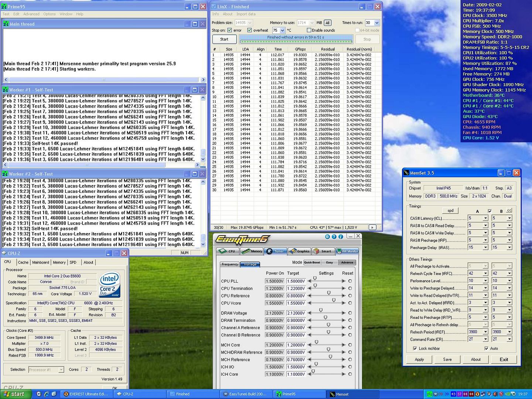
Task: Open overheat temperature dropdown (75) in LinX
Action: point(283,30)
